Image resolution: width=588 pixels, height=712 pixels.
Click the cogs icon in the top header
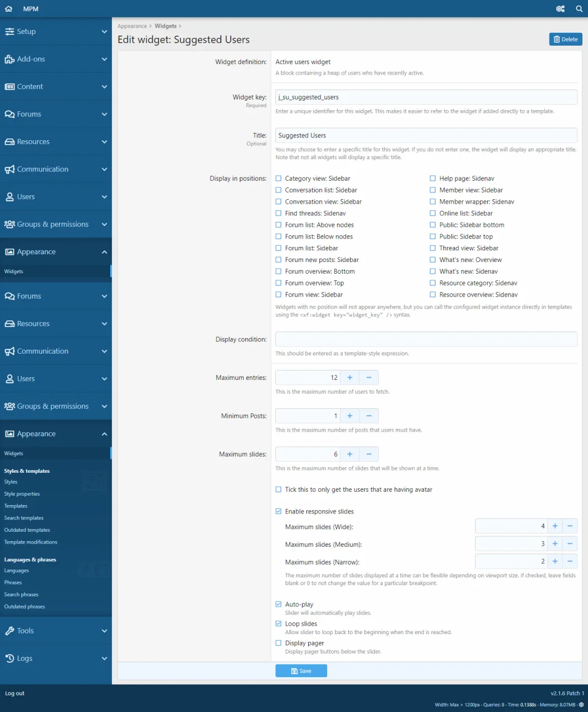(x=560, y=9)
